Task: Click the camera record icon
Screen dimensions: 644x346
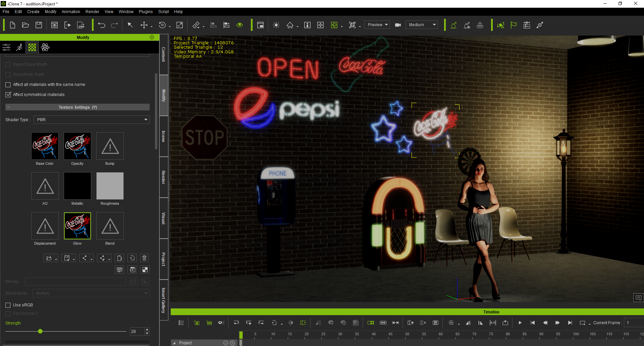Action: point(398,25)
